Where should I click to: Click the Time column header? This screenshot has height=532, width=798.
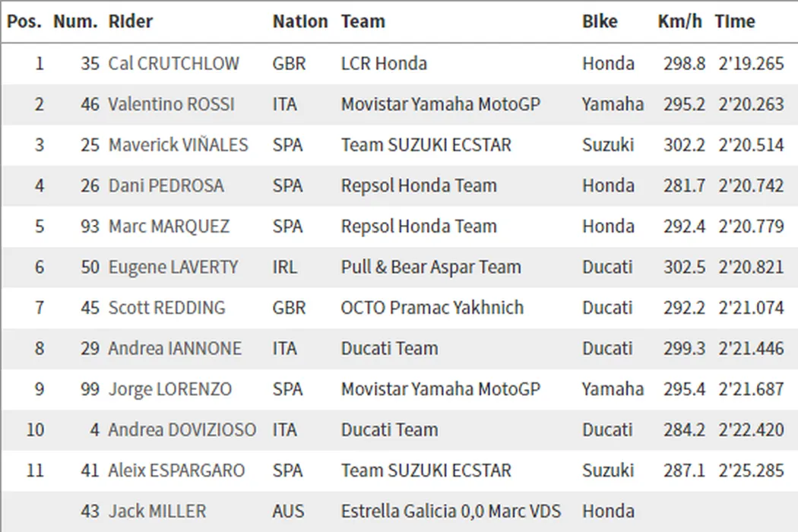click(734, 21)
